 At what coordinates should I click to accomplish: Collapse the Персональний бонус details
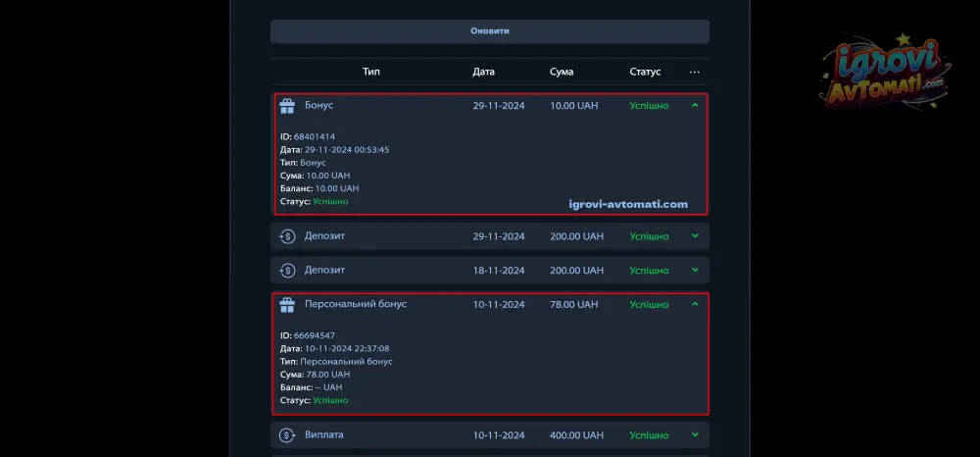pos(695,305)
